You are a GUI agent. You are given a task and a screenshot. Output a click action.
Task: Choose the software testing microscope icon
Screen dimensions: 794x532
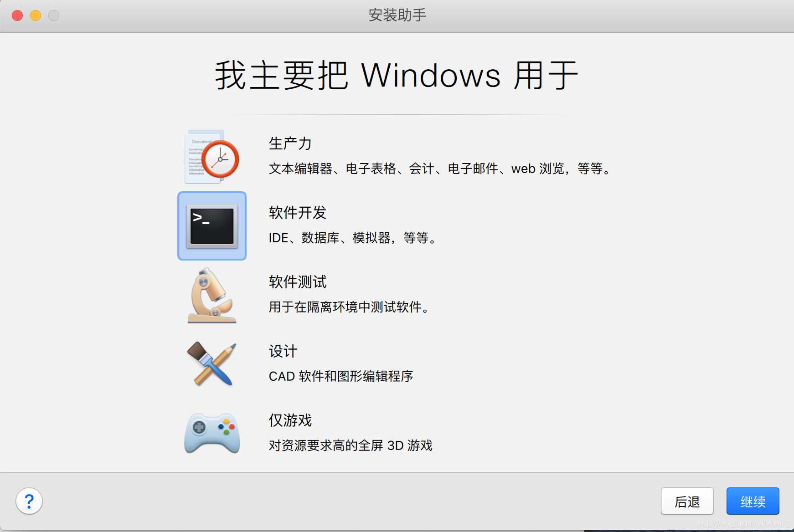(212, 295)
